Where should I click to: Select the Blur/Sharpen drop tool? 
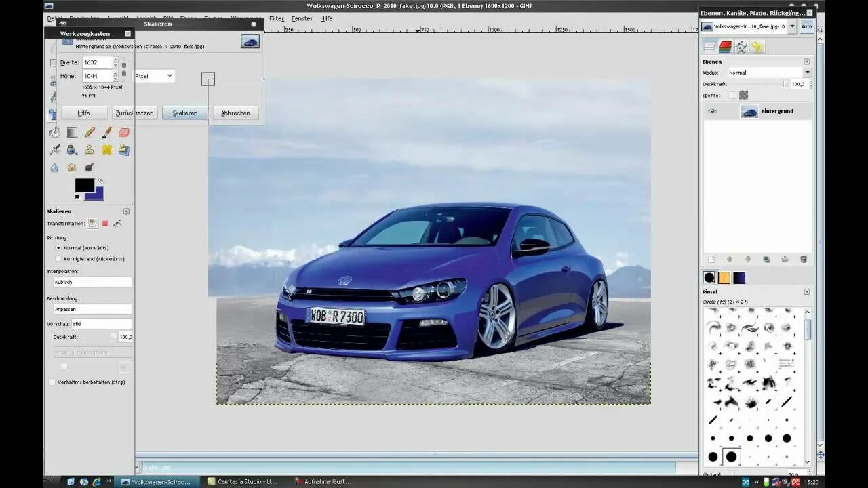point(55,167)
